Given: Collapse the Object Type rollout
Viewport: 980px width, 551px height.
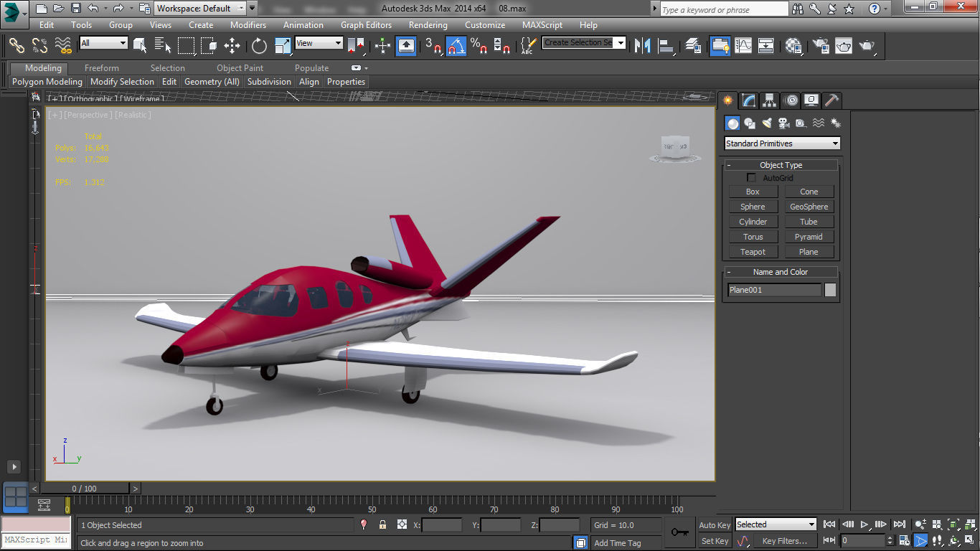Looking at the screenshot, I should [781, 165].
